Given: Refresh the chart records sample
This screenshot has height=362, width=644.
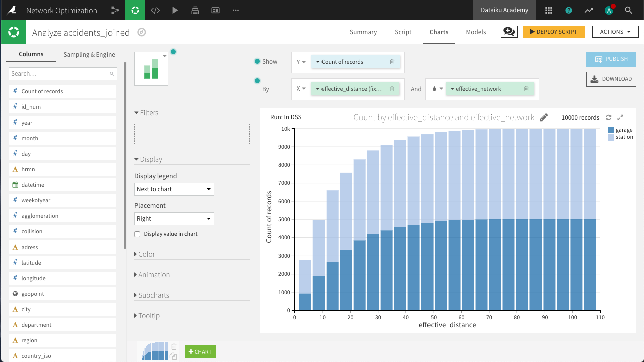Looking at the screenshot, I should click(x=608, y=117).
